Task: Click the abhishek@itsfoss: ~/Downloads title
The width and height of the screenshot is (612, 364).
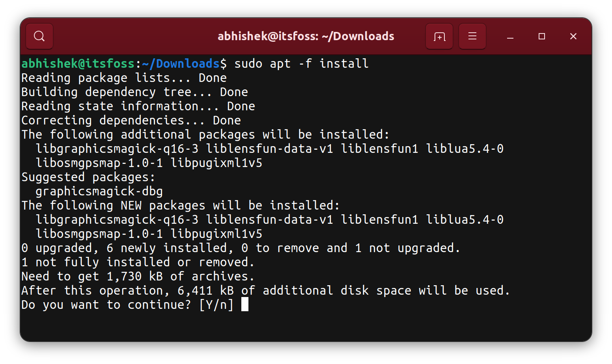Action: (x=306, y=36)
